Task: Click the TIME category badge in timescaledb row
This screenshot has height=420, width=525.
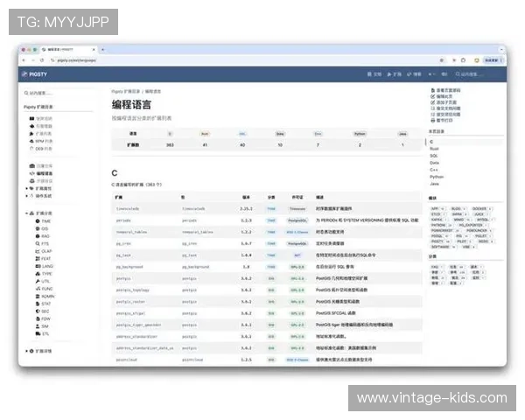Action: coord(271,208)
